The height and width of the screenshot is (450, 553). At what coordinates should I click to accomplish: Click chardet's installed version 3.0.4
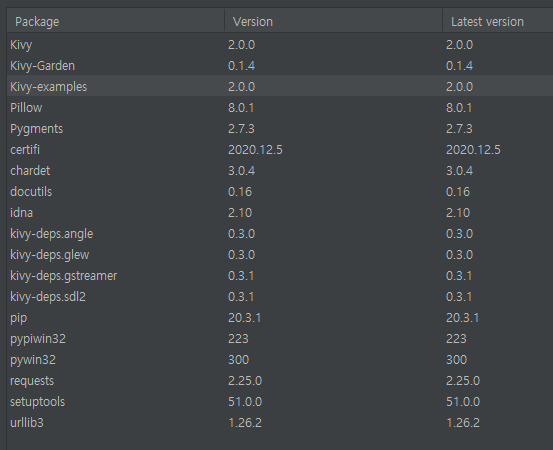pos(241,170)
